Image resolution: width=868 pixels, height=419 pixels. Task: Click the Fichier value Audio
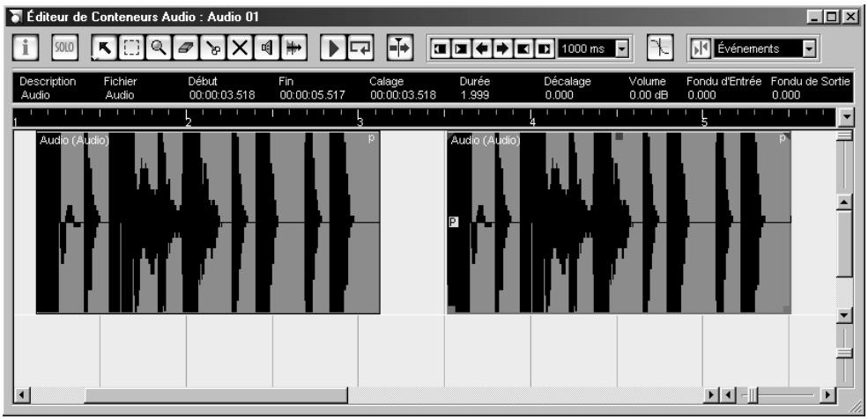tap(120, 95)
